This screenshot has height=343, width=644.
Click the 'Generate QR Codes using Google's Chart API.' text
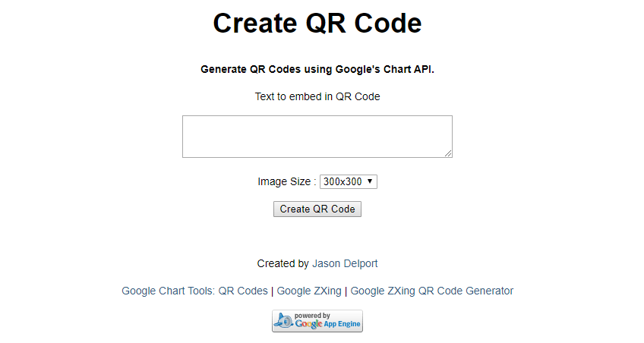tap(317, 69)
